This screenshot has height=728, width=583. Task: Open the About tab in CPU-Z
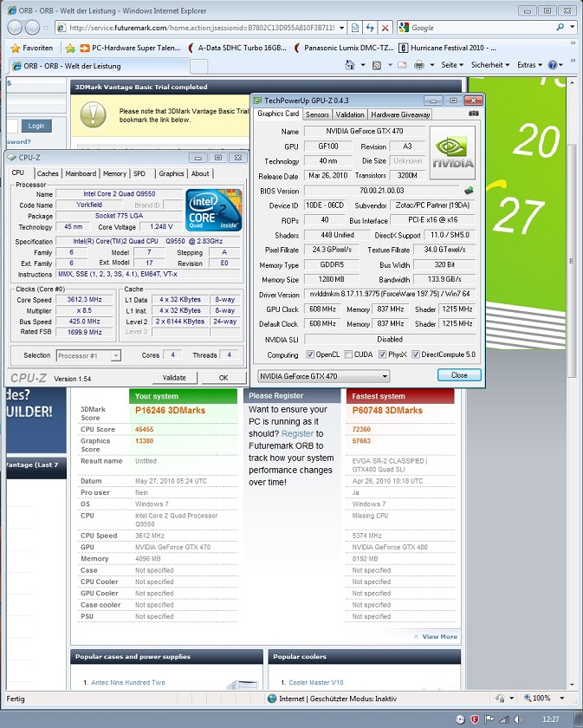[200, 173]
